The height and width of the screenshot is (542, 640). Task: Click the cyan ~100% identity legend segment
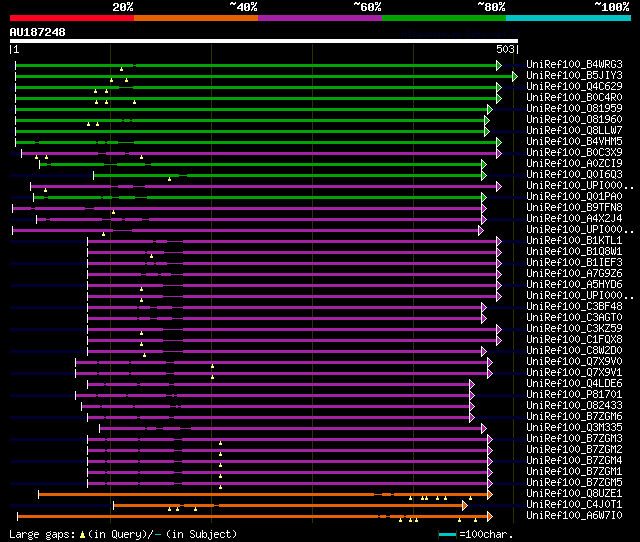point(569,18)
